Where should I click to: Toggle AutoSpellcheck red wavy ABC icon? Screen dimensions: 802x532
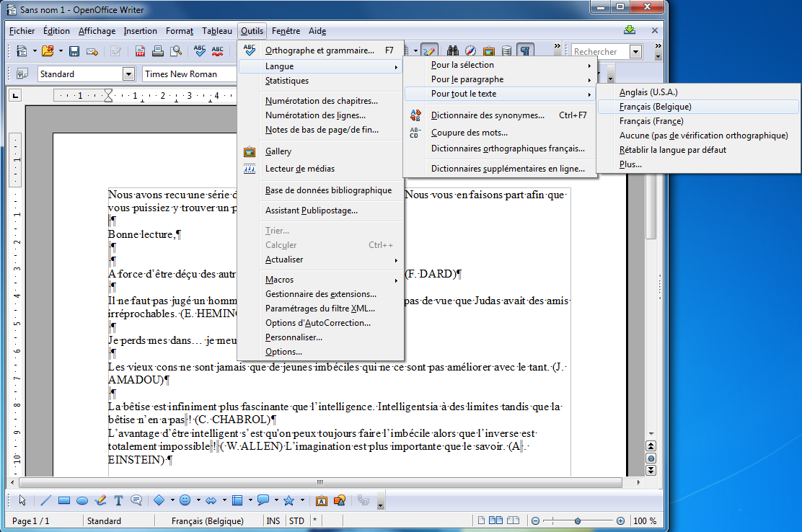(217, 51)
